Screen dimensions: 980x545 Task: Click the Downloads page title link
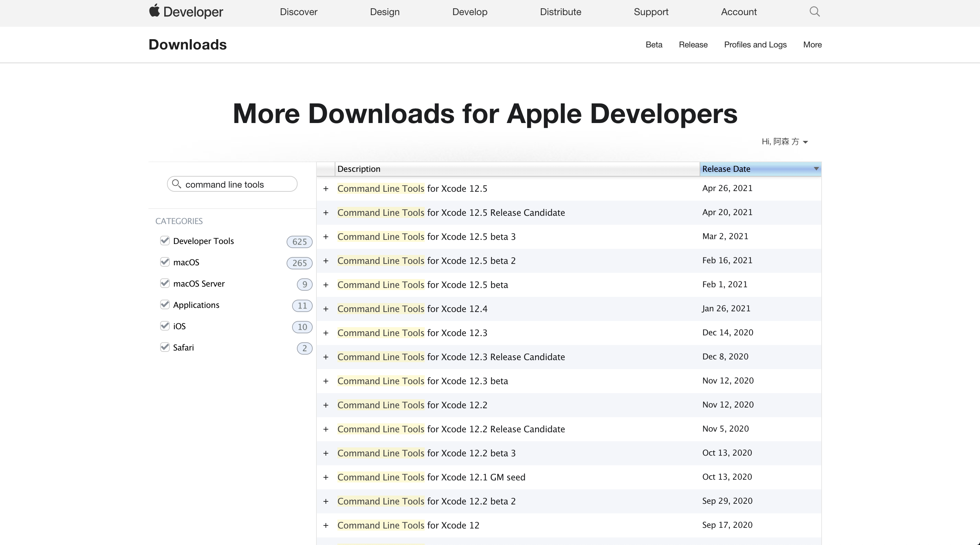(x=188, y=44)
